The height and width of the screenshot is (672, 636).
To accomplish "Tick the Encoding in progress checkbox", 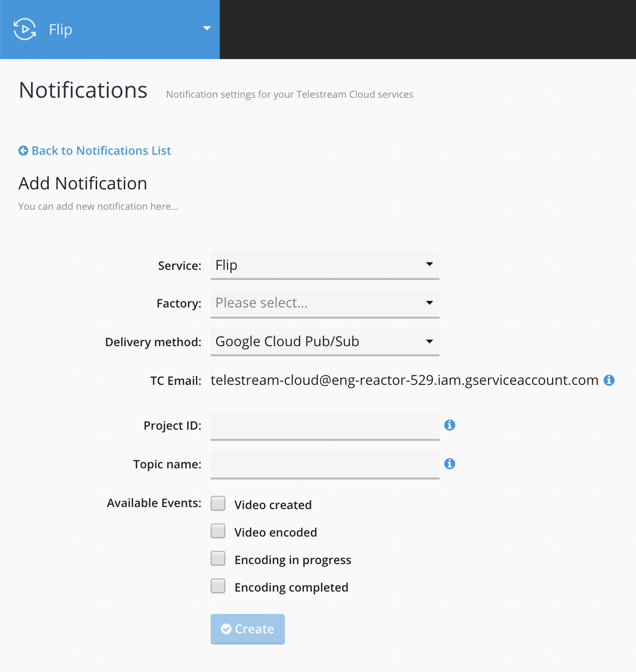I will tap(218, 558).
